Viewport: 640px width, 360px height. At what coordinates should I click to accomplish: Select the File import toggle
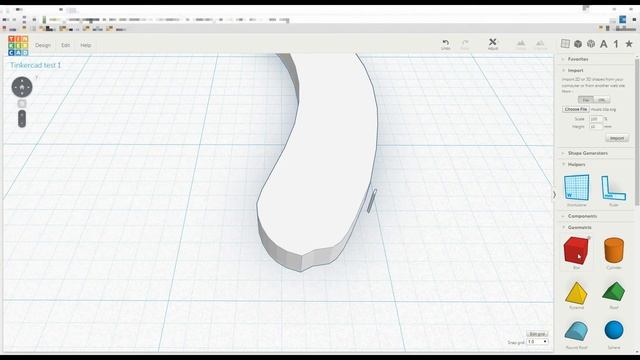pos(586,100)
